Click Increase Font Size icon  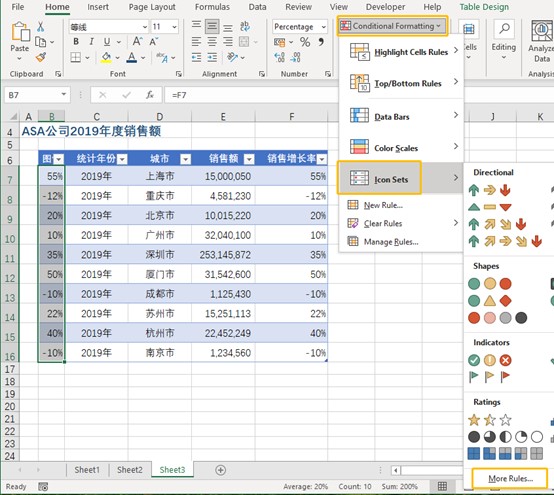[137, 41]
